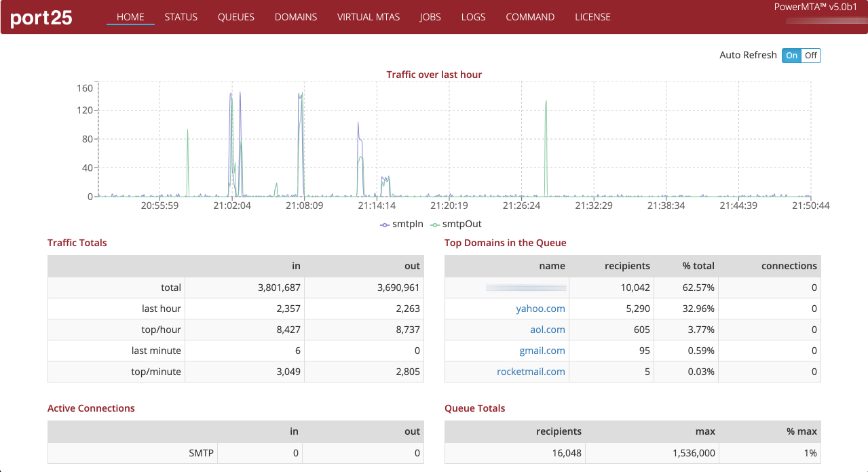
Task: Turn Auto Refresh on
Action: [791, 56]
